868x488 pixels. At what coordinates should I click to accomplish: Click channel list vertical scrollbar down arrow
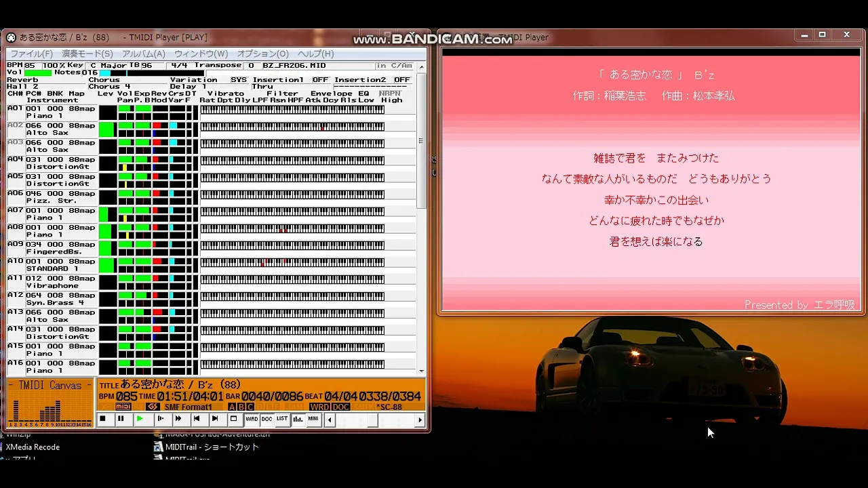[422, 371]
